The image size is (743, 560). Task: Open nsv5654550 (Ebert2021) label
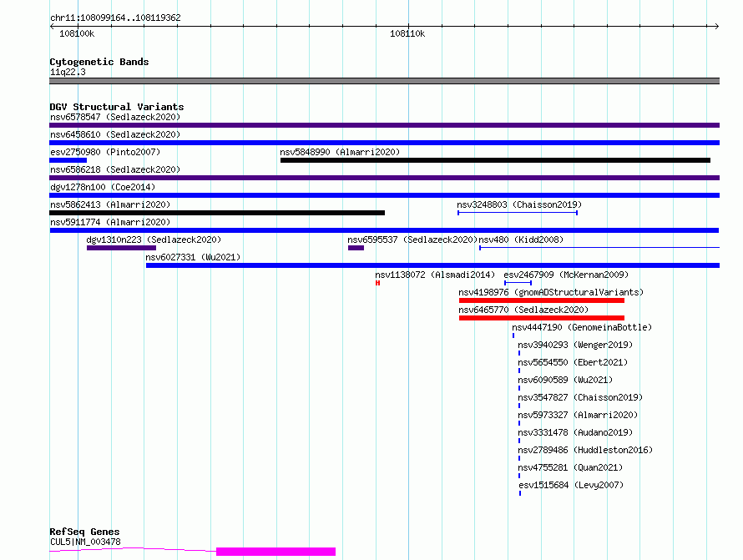point(573,362)
